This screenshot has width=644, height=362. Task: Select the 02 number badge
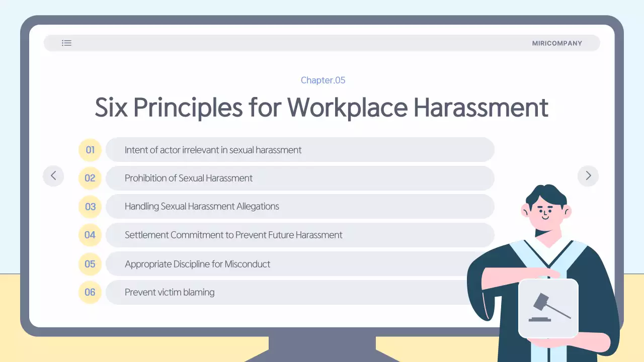click(90, 178)
